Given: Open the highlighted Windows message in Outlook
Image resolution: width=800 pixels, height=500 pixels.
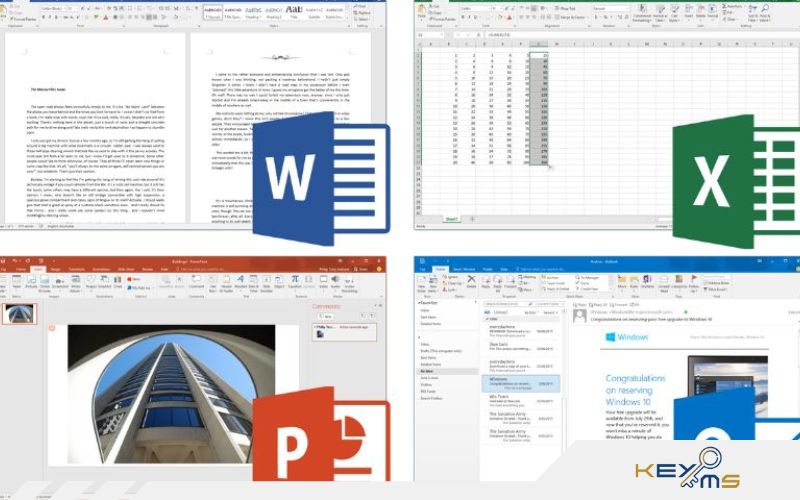Looking at the screenshot, I should (x=520, y=384).
